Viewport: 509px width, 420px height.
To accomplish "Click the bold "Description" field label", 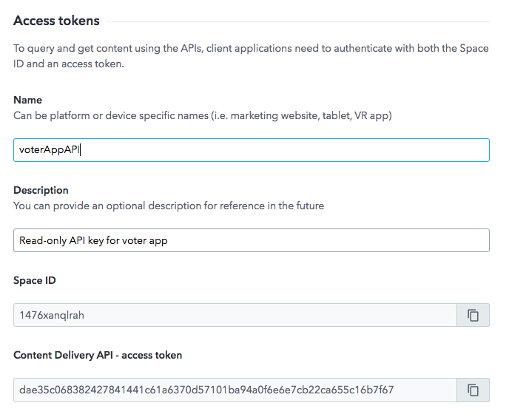I will 41,190.
